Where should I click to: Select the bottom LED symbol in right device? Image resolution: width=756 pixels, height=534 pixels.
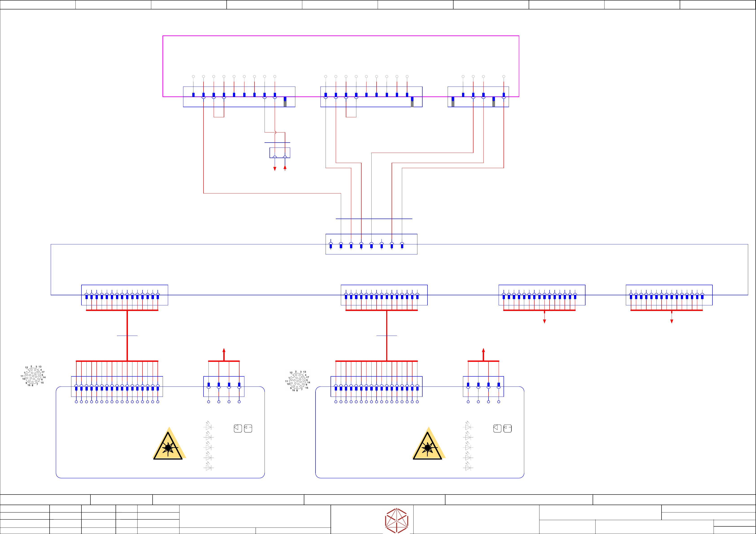coord(468,467)
